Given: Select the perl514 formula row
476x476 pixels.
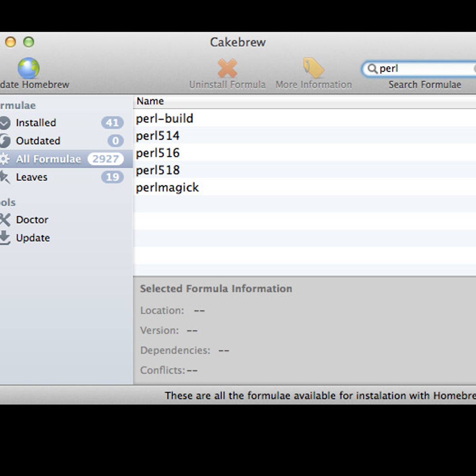Looking at the screenshot, I should [305, 136].
